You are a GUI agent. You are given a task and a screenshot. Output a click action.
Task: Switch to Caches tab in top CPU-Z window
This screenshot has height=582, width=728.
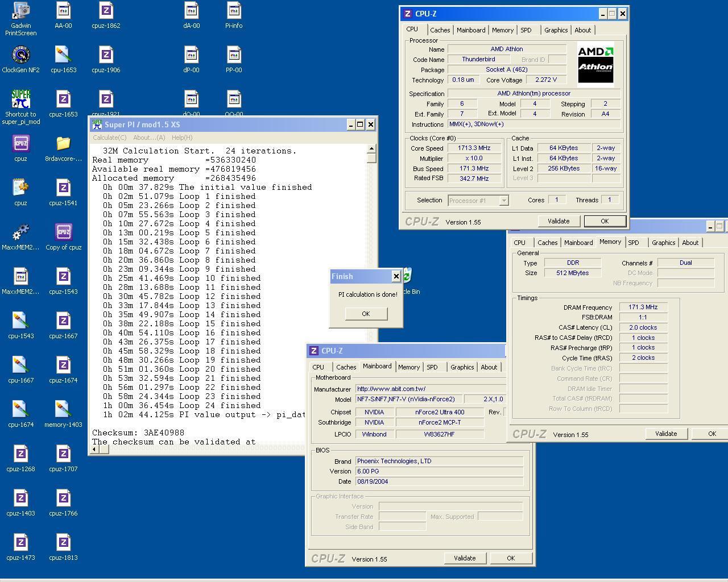tap(440, 30)
